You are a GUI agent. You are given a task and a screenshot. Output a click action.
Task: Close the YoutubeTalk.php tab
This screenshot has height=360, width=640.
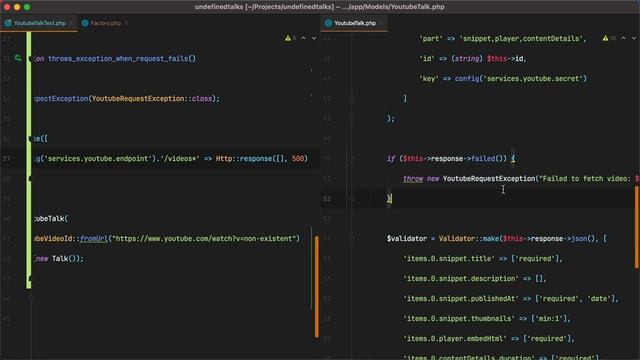point(382,23)
